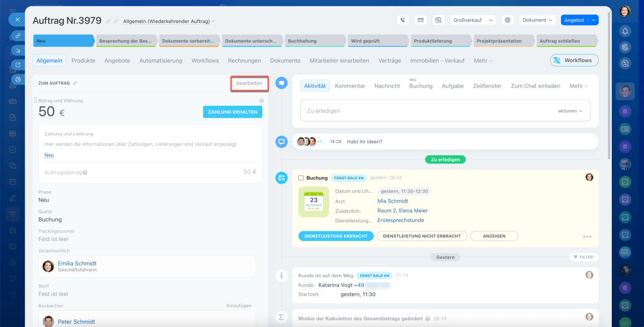Expand the aktionen dropdown in activity field
Viewport: 644px width, 327px height.
[570, 111]
